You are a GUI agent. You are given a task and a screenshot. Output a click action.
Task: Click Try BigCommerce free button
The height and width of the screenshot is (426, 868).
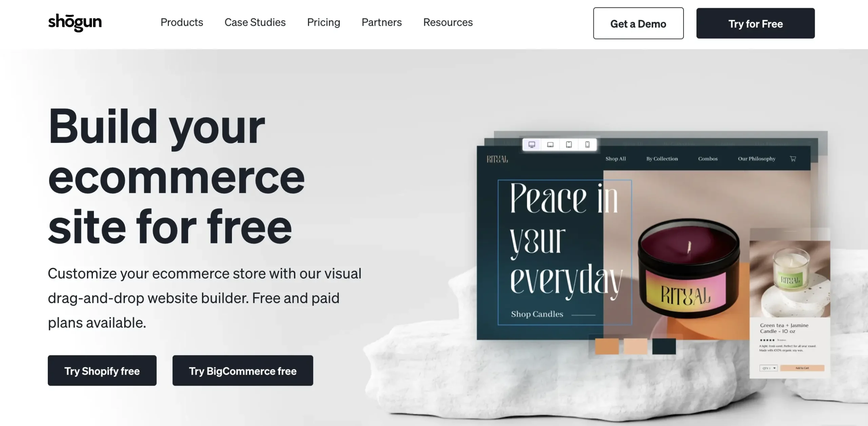coord(242,371)
